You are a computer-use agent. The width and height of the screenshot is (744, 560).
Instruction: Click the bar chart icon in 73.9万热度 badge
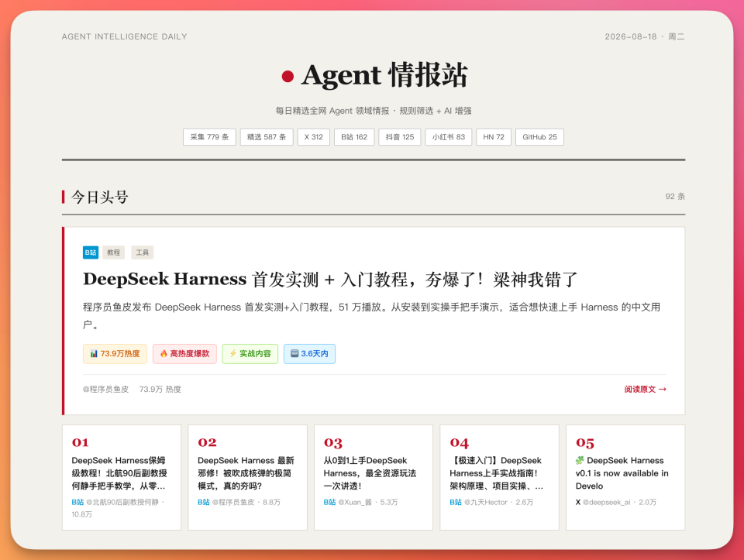click(94, 354)
